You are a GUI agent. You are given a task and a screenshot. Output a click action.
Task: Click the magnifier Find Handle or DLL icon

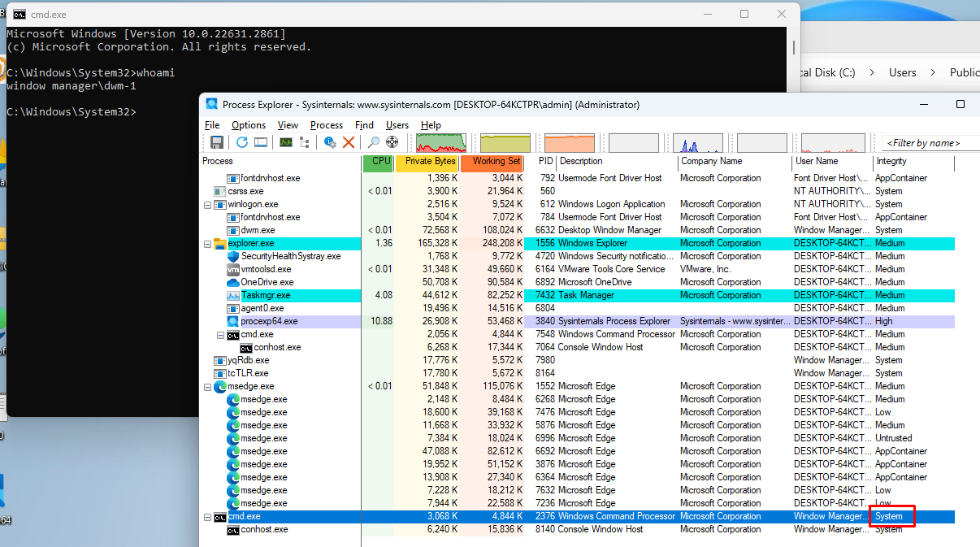pos(374,142)
